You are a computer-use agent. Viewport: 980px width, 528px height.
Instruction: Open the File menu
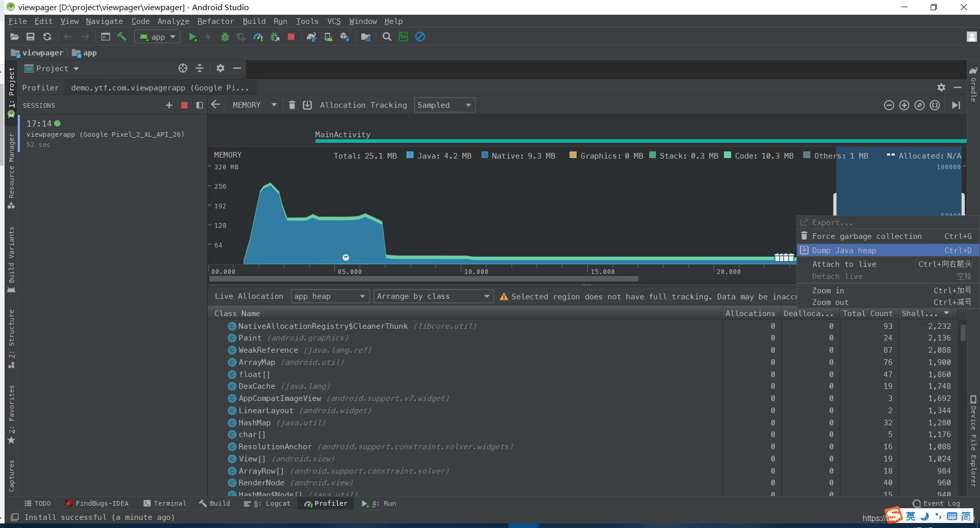coord(17,21)
